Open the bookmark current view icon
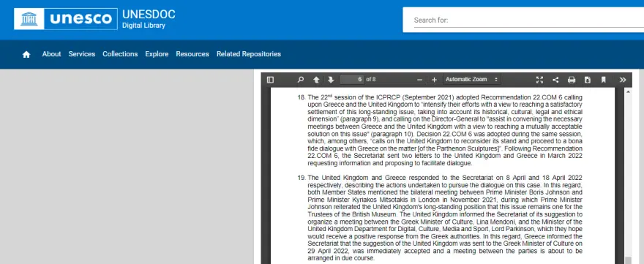The height and width of the screenshot is (264, 644). click(x=603, y=80)
